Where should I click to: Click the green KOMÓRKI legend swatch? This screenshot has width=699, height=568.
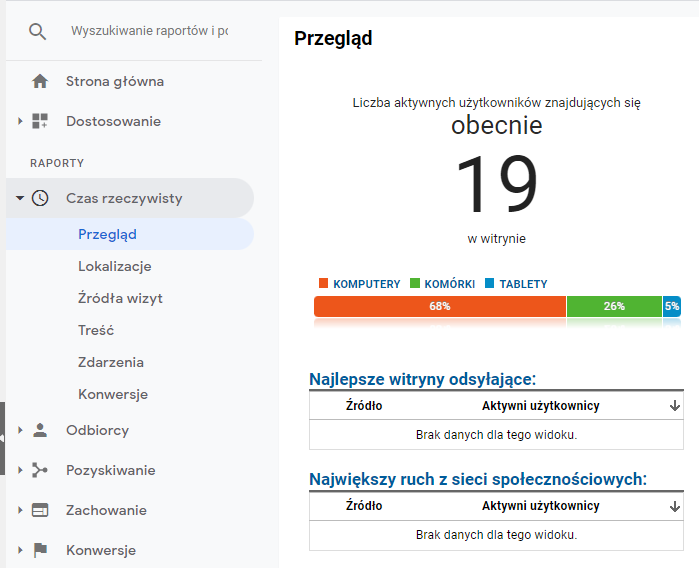(x=415, y=283)
